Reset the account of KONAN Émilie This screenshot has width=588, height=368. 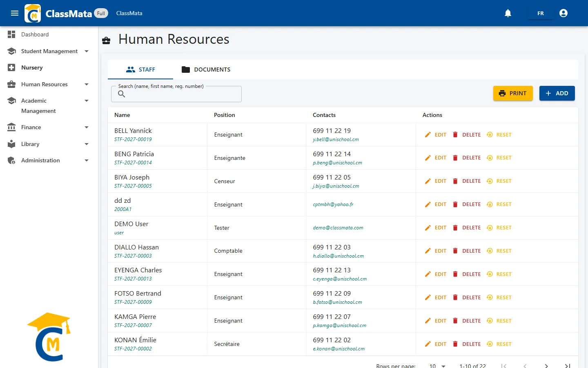(x=499, y=344)
